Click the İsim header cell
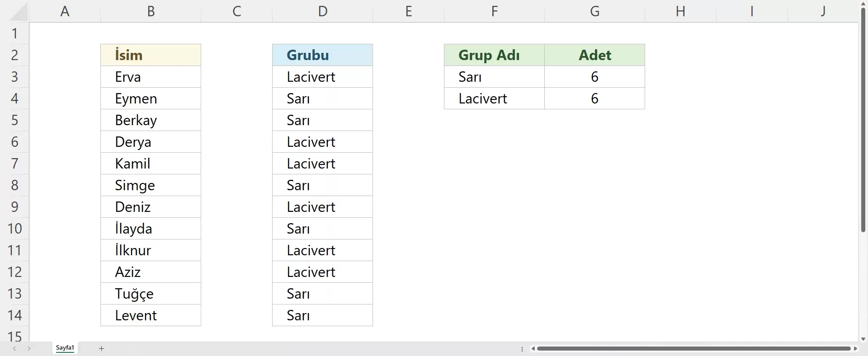Image resolution: width=868 pixels, height=356 pixels. [x=151, y=55]
